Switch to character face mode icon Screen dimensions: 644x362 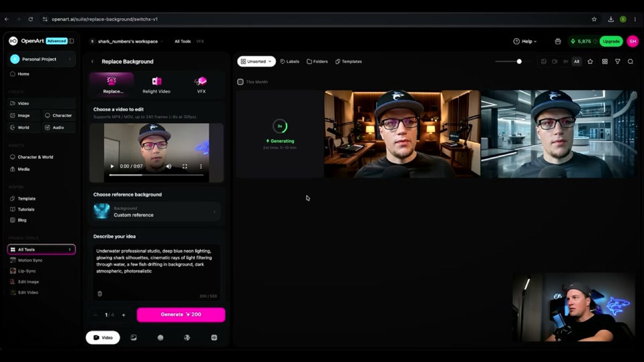[160, 338]
